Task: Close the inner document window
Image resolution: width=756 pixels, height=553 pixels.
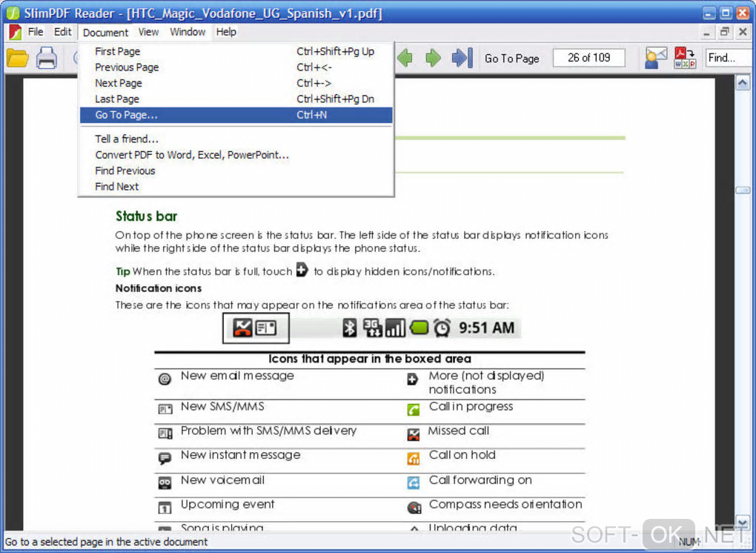Action: point(743,33)
